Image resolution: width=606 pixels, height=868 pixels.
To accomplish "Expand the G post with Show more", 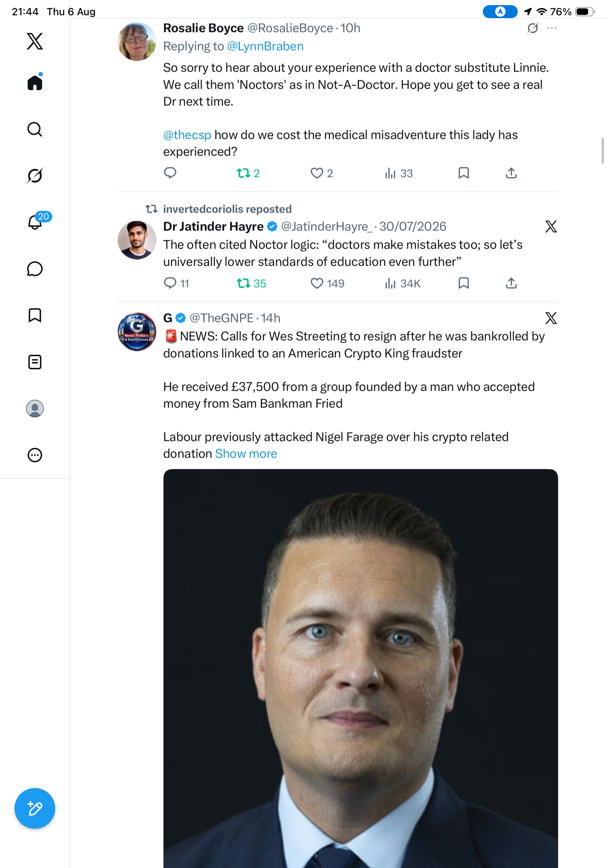I will coord(246,453).
